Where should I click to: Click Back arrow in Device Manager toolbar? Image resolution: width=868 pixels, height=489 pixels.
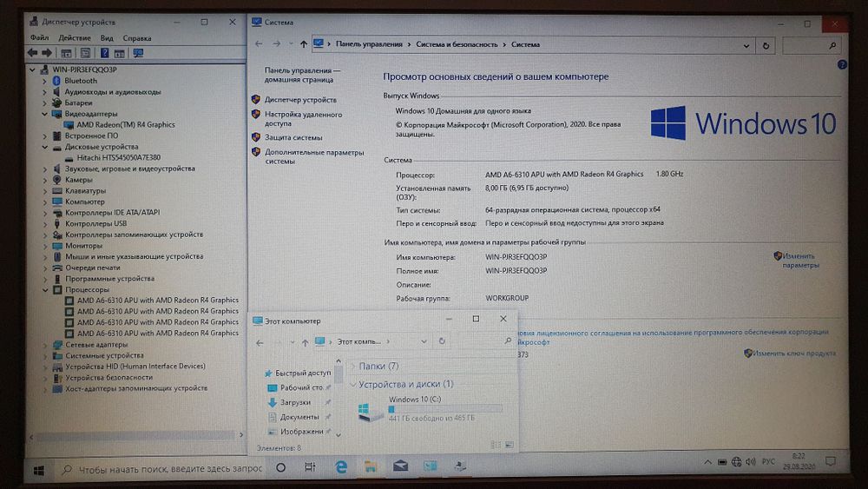(33, 53)
